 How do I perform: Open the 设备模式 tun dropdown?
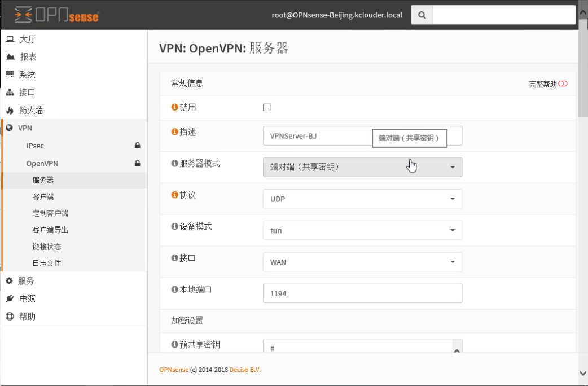[363, 230]
